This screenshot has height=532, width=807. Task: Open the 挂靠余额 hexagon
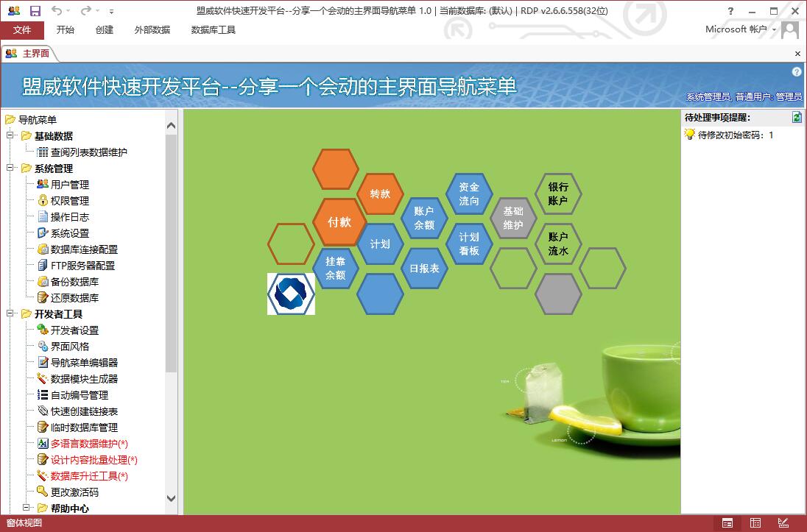(336, 269)
